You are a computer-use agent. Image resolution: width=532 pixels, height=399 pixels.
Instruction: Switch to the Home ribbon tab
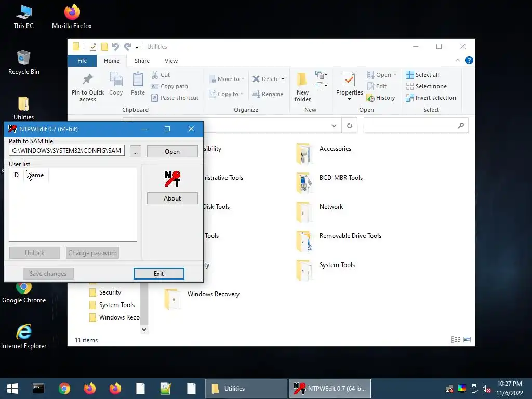click(x=112, y=61)
